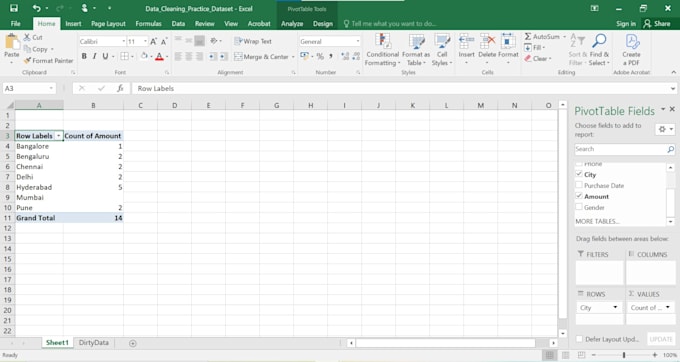Click the zoom slider in status bar
Screen dimensions: 680x362
[x=624, y=355]
